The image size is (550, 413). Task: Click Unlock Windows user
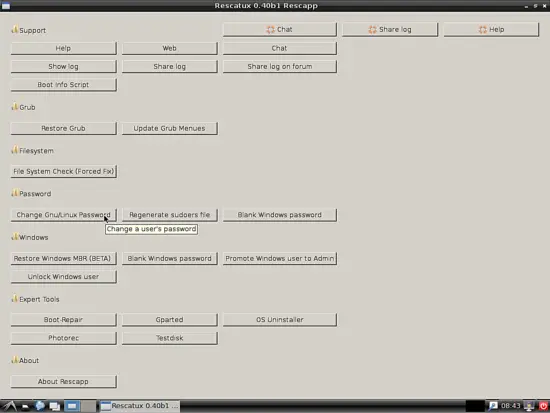pyautogui.click(x=63, y=277)
